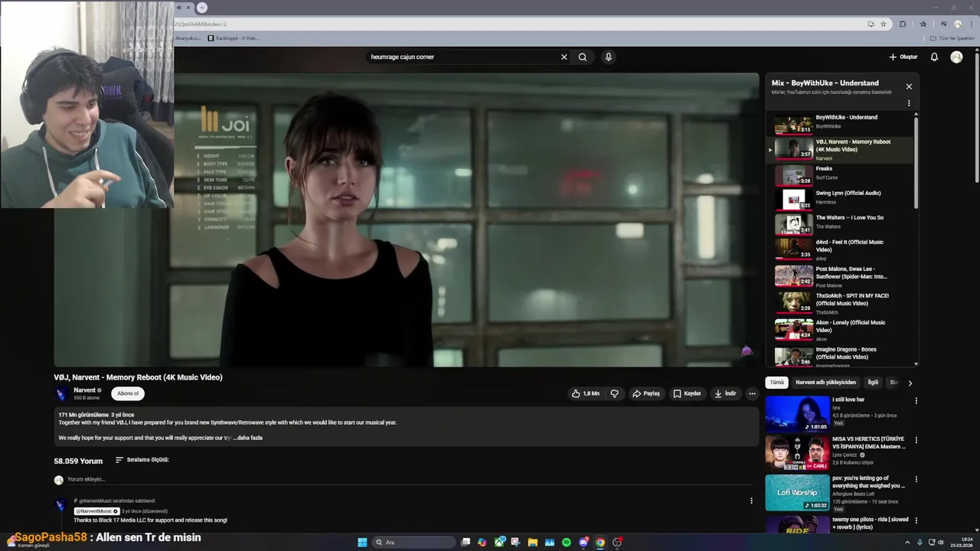Play BoyWithUke - Understand from the mix

[840, 123]
